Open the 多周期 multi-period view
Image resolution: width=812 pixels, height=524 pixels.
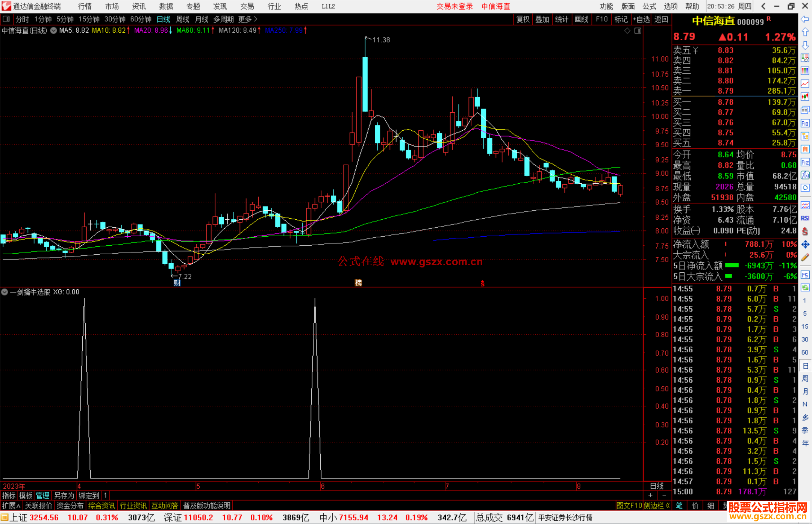tap(223, 19)
